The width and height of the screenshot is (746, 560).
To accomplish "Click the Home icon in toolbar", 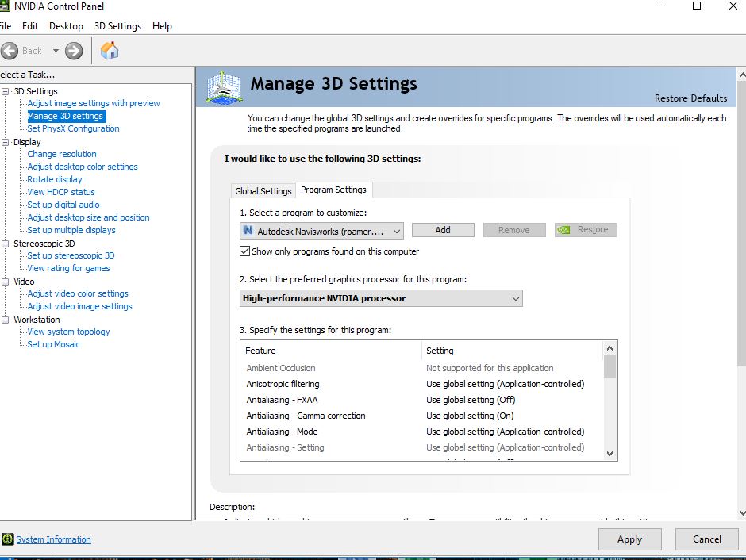I will pos(110,51).
